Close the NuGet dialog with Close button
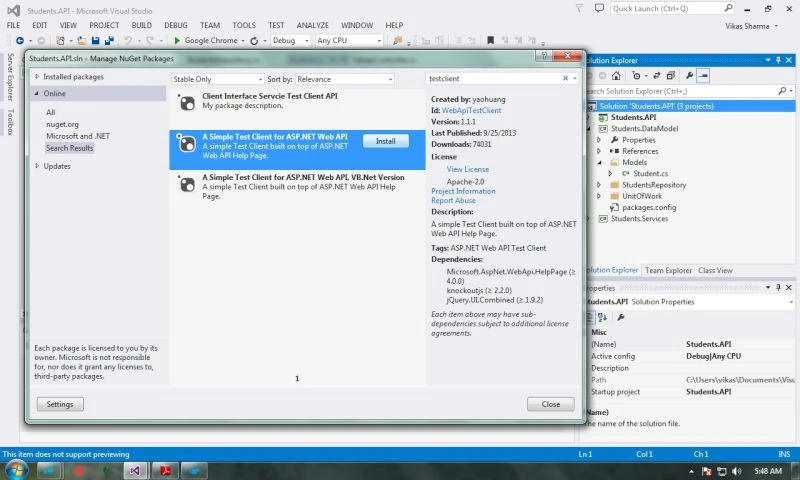This screenshot has height=480, width=800. 551,404
